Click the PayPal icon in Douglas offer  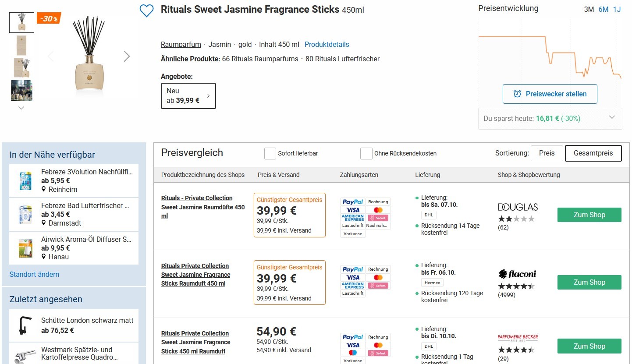pos(353,202)
